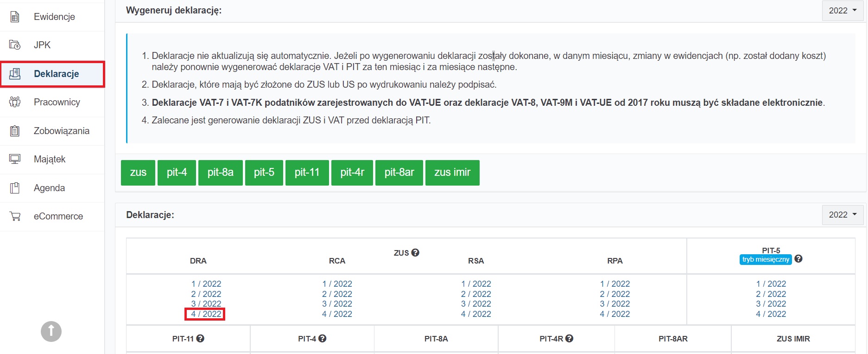Open the Agenda menu item
This screenshot has width=868, height=354.
pos(52,188)
